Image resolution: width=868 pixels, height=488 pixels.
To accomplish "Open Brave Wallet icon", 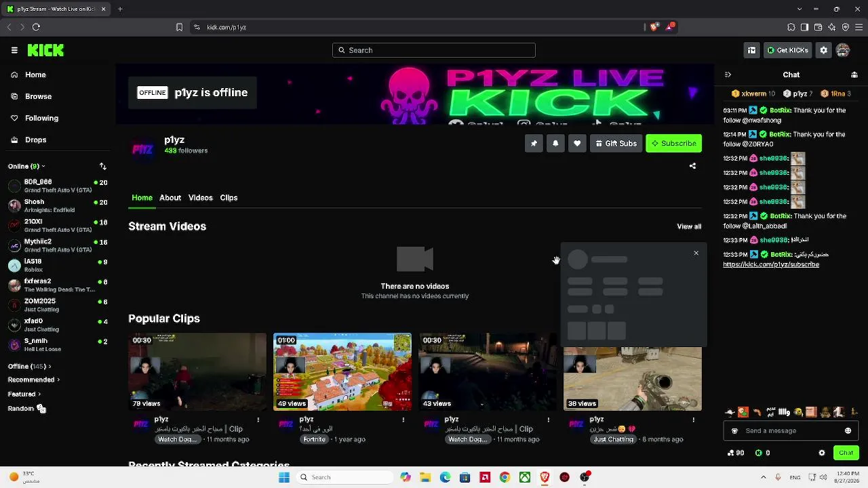I will (818, 27).
